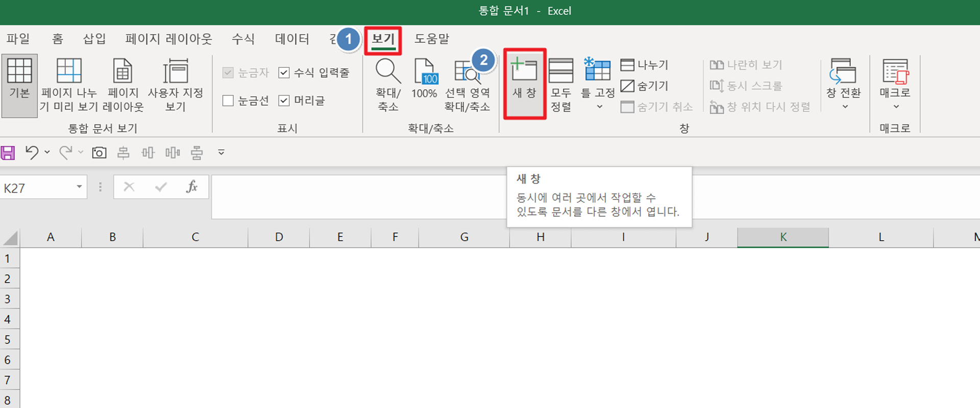This screenshot has height=408, width=980.
Task: Open the 파일 tab
Action: click(18, 39)
